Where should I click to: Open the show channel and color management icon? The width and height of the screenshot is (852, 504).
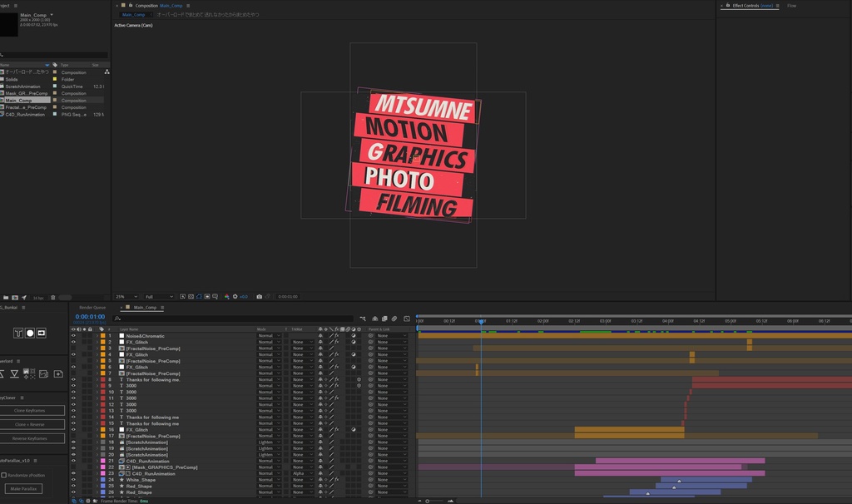click(227, 296)
